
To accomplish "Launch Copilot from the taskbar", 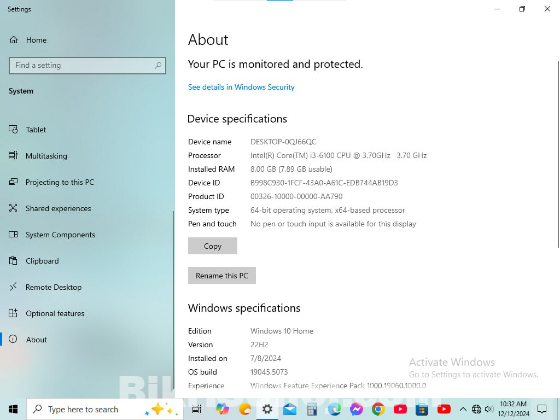I will click(222, 409).
